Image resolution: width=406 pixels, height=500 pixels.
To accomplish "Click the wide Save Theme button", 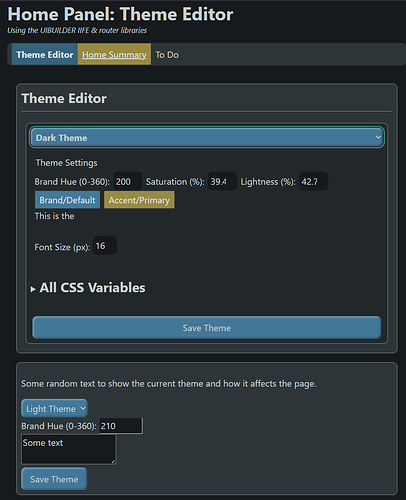I will coord(207,328).
